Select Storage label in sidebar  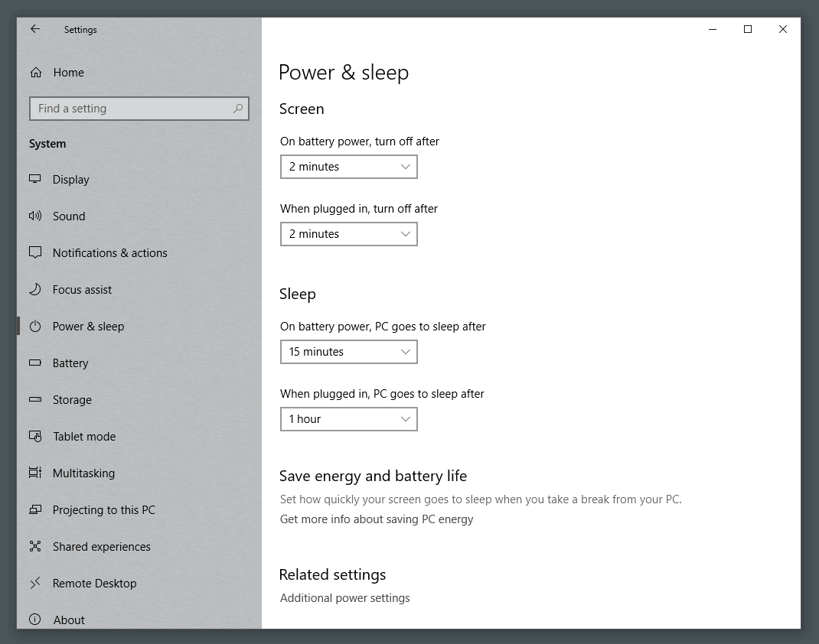pyautogui.click(x=72, y=400)
